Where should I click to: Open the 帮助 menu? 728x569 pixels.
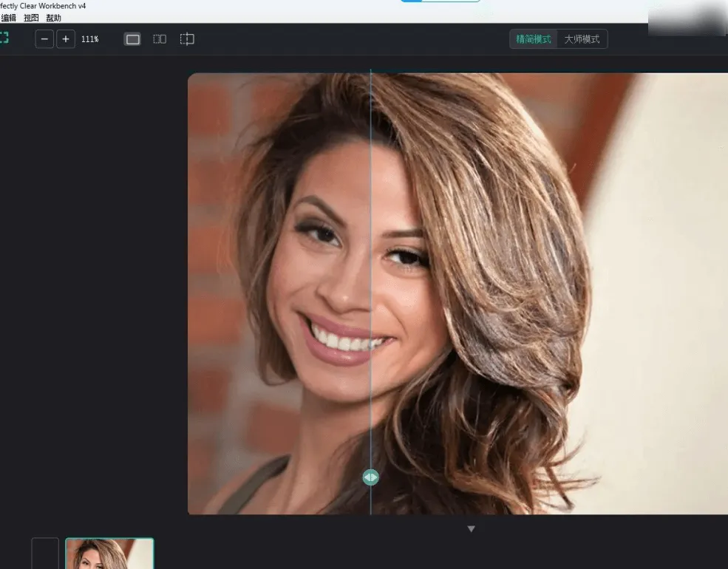click(x=53, y=18)
